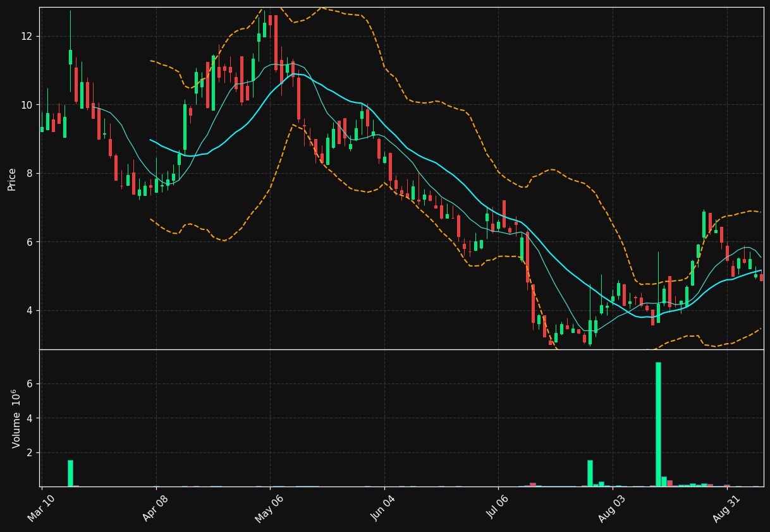Click the Mar 10 date label
This screenshot has width=770, height=532.
(41, 508)
